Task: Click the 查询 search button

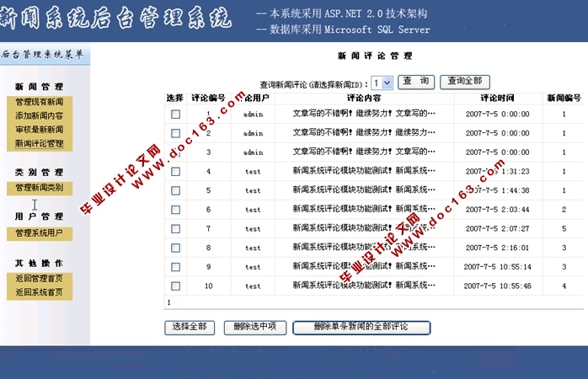Action: tap(416, 82)
